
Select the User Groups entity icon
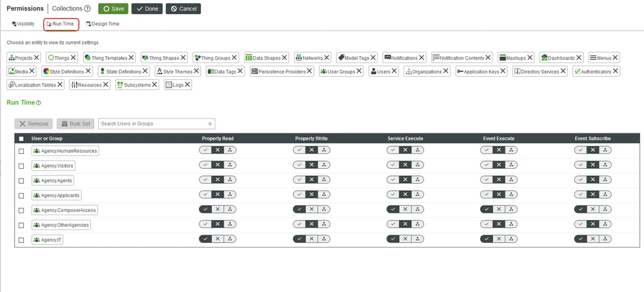tap(324, 72)
